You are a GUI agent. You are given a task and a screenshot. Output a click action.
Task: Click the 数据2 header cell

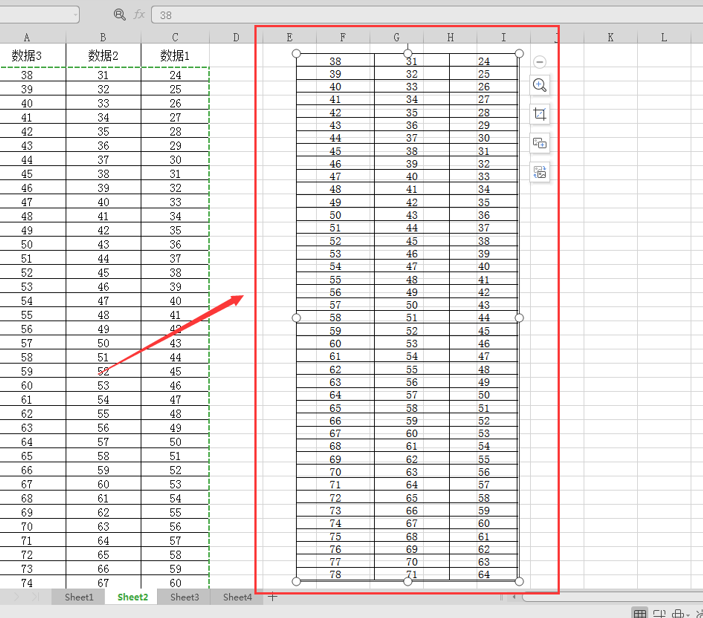[x=103, y=56]
